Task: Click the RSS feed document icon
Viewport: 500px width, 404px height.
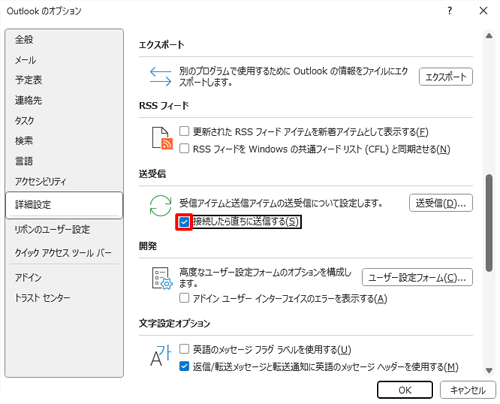Action: pyautogui.click(x=162, y=138)
